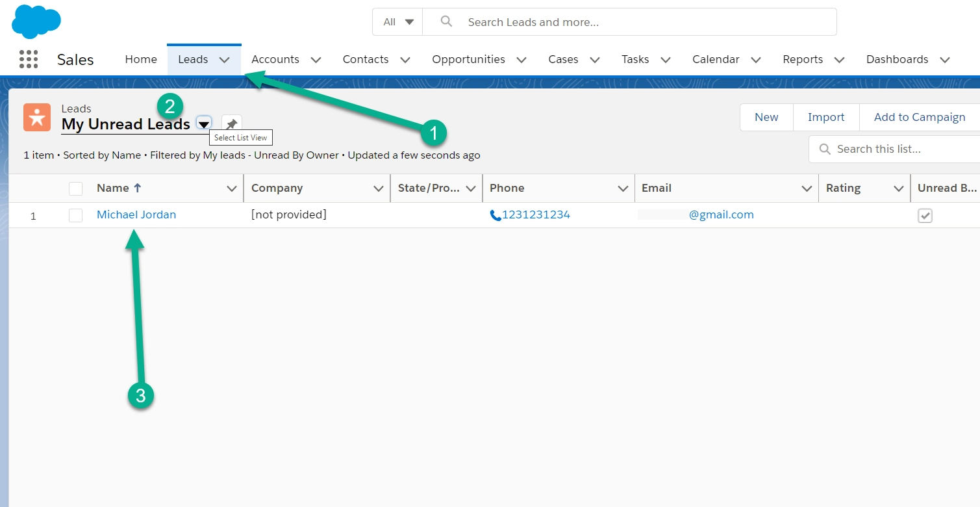The image size is (980, 507).
Task: Expand the Opportunities tab chevron menu
Action: click(x=521, y=60)
